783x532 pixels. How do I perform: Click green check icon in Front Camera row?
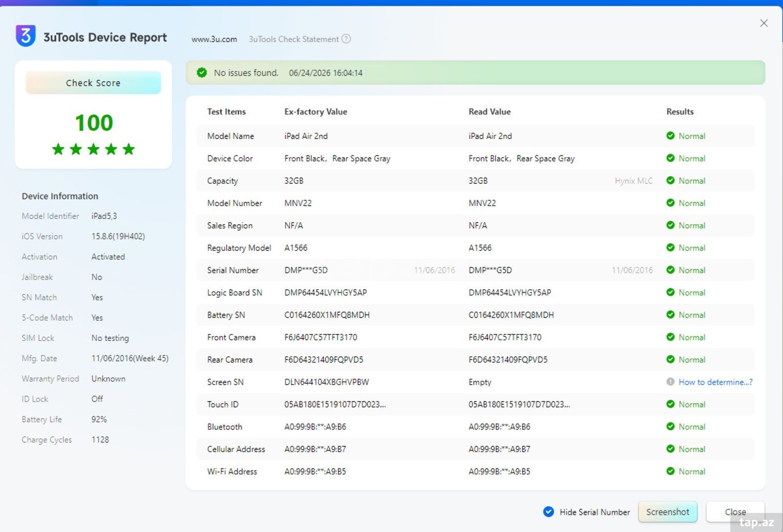(x=670, y=337)
